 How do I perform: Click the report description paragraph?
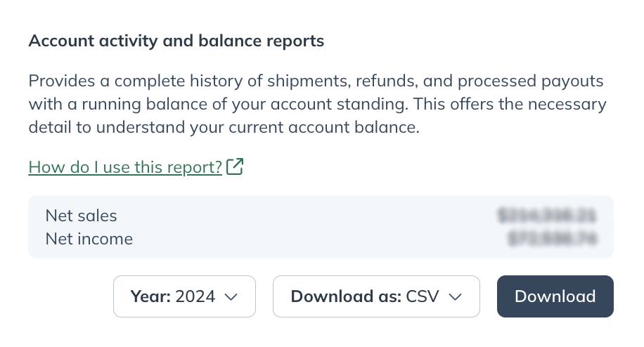(317, 104)
